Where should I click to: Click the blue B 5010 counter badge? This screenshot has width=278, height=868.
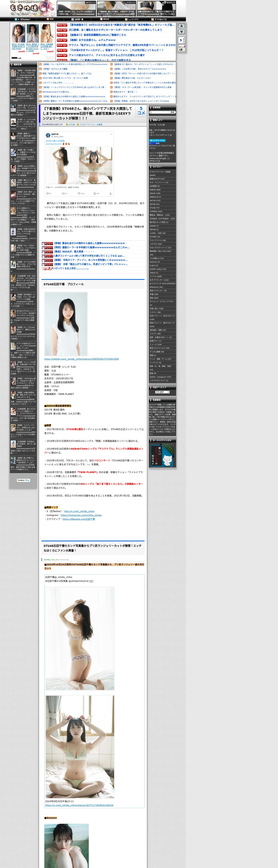coord(154,143)
